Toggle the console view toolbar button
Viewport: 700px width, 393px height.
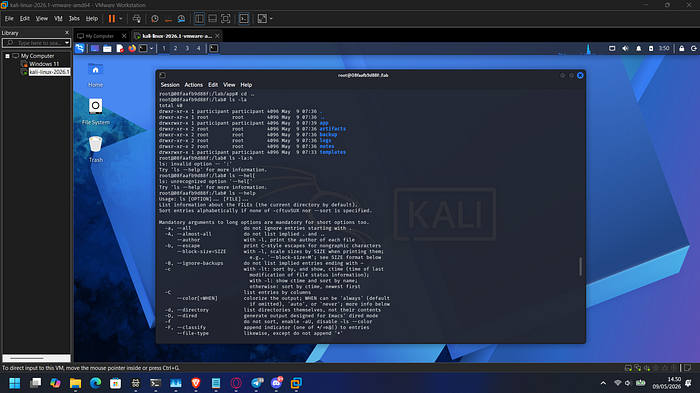click(x=244, y=19)
